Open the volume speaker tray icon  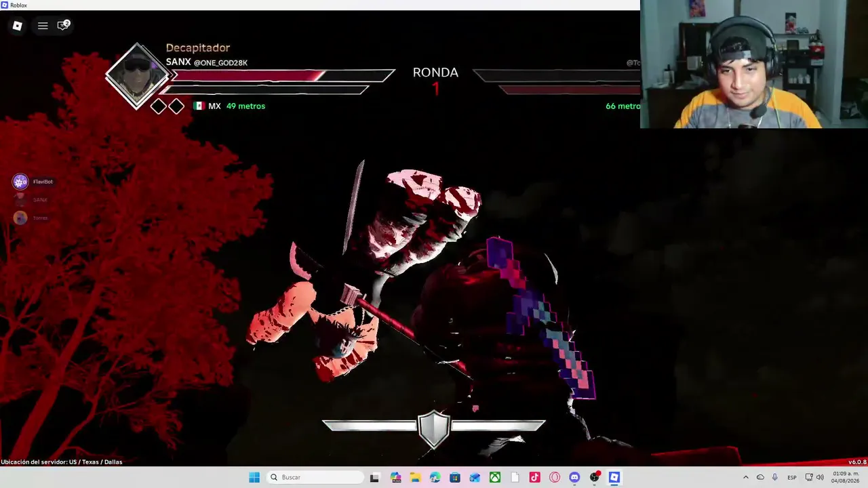tap(820, 477)
